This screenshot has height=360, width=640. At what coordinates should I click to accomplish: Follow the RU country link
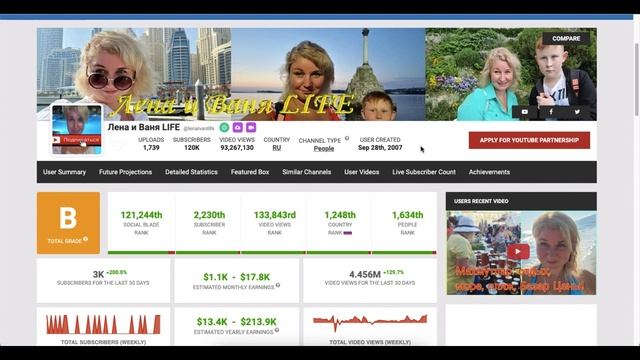(x=277, y=148)
